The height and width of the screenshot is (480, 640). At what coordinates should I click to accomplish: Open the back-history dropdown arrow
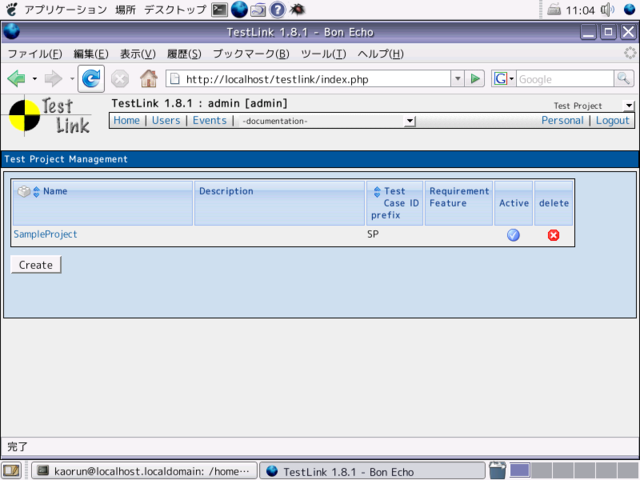coord(35,78)
